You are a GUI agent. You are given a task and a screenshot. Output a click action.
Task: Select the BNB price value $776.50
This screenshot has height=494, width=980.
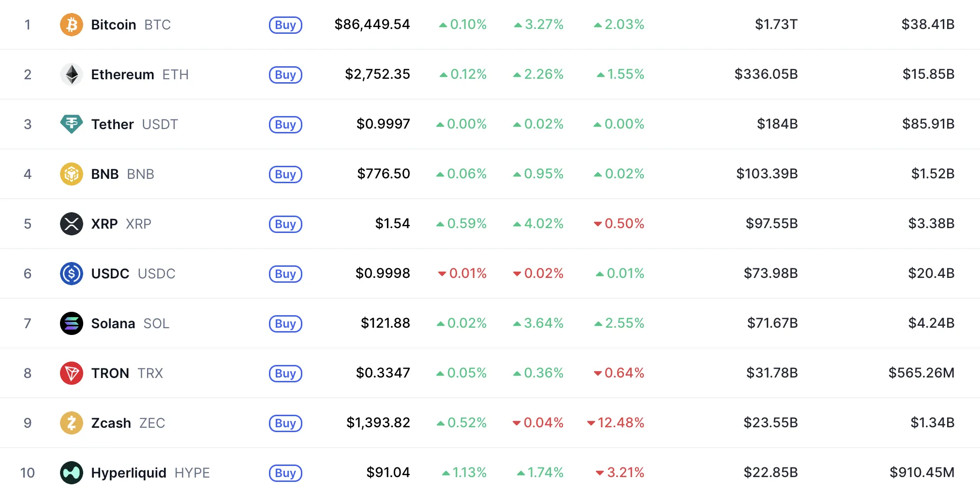tap(384, 174)
